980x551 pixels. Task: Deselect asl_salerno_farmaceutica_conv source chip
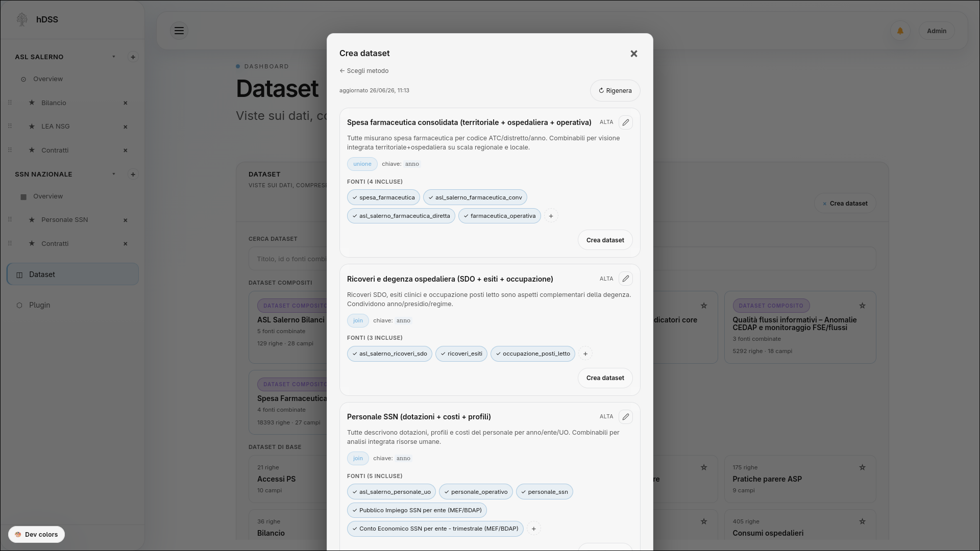pyautogui.click(x=475, y=197)
